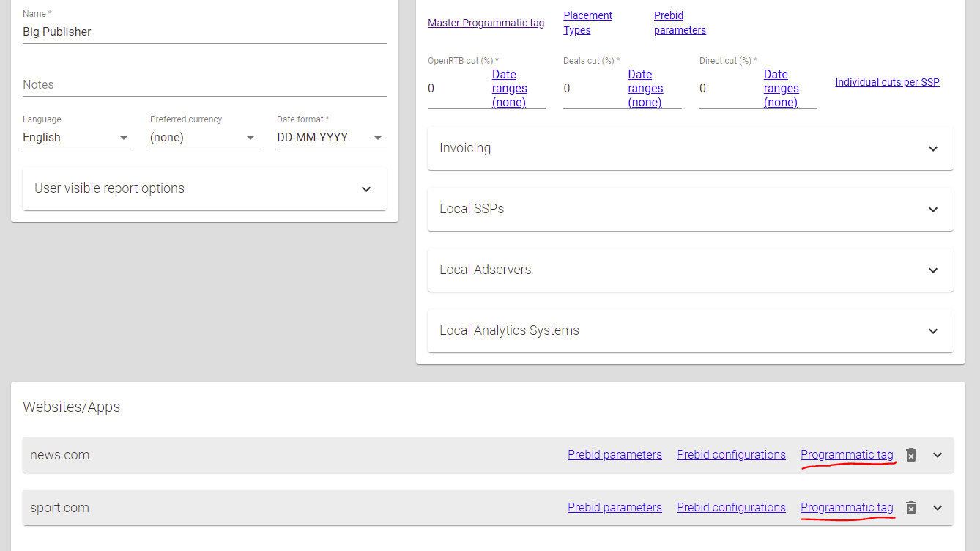Open Programmatic tag for sport.com
Viewport: 980px width, 551px height.
click(x=847, y=508)
